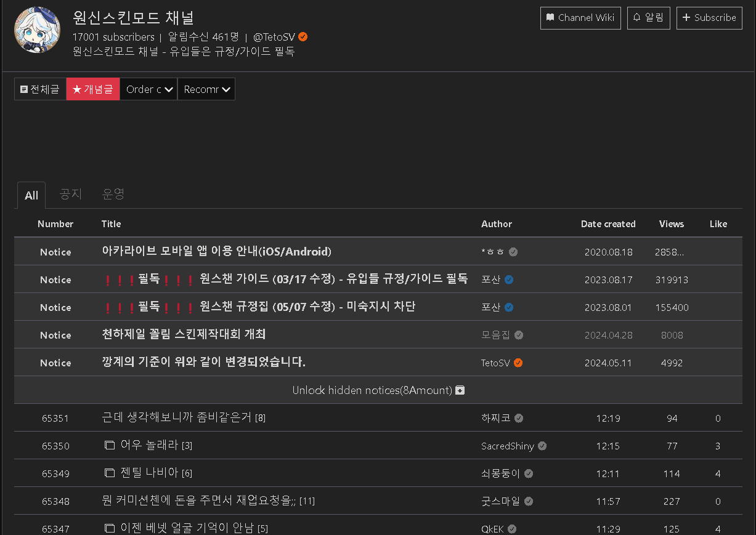Click the 알림 bell button
This screenshot has height=535, width=756.
coord(649,18)
